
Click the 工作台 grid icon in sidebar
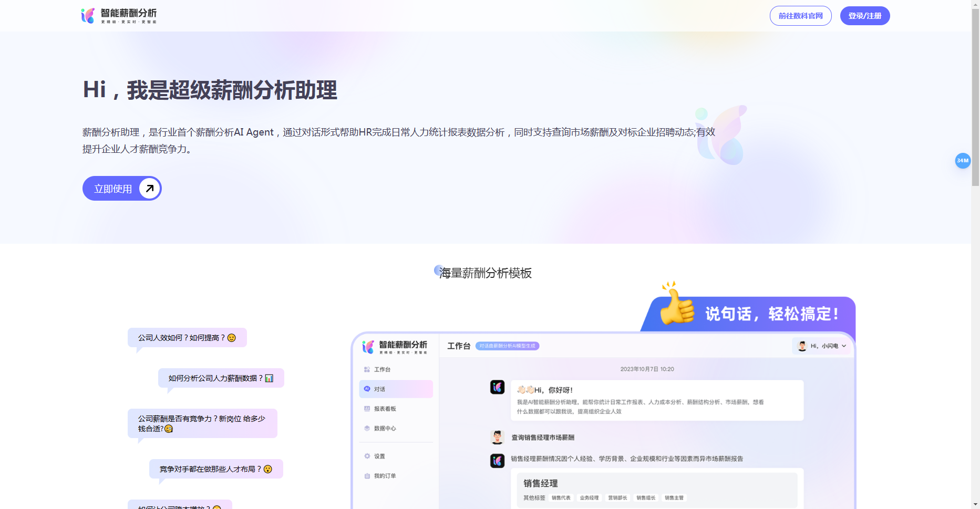point(367,369)
